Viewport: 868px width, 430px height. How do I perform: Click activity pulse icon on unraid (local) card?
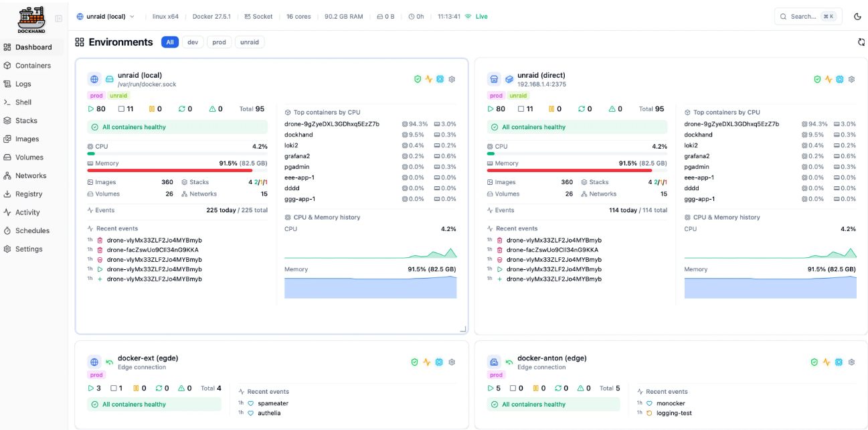[x=429, y=79]
